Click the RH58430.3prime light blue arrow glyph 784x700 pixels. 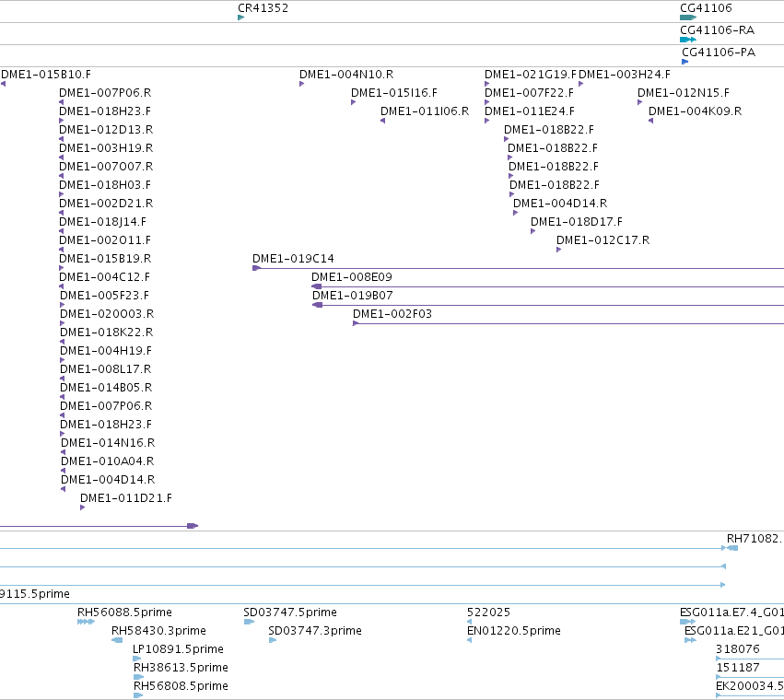click(117, 640)
